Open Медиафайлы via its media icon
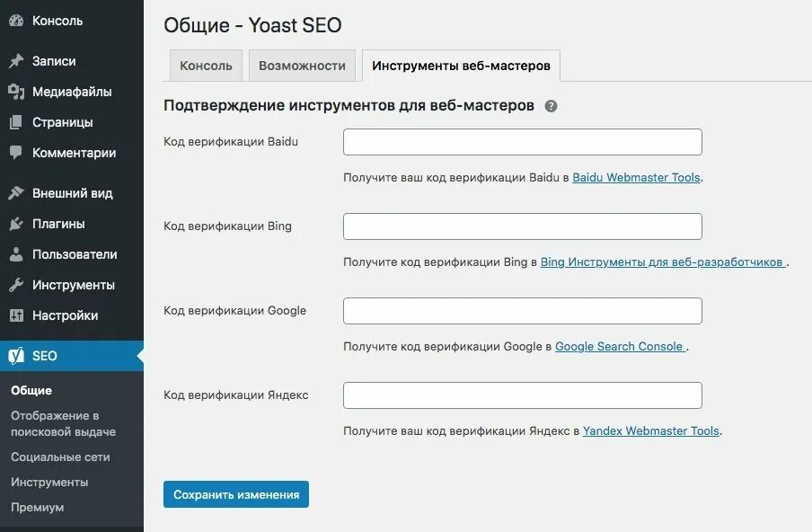 click(x=16, y=92)
